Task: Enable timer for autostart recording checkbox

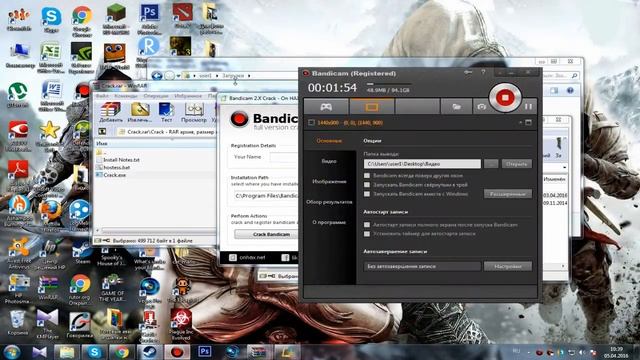Action: pyautogui.click(x=367, y=234)
